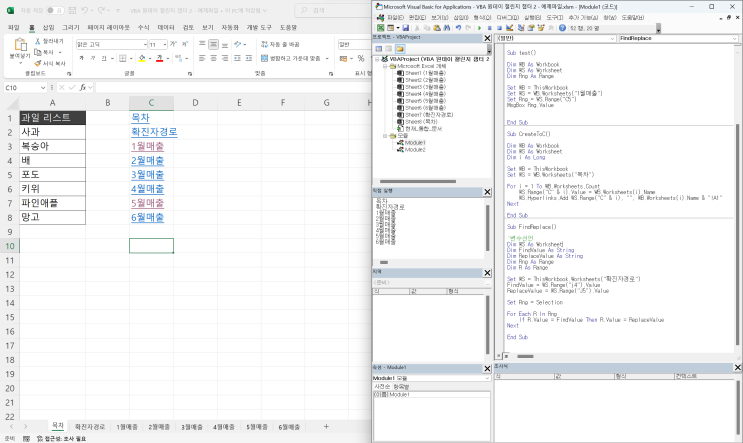Screen dimensions: 743x443
Task: Switch to the 확진자경로 sheet tab
Action: [91, 426]
